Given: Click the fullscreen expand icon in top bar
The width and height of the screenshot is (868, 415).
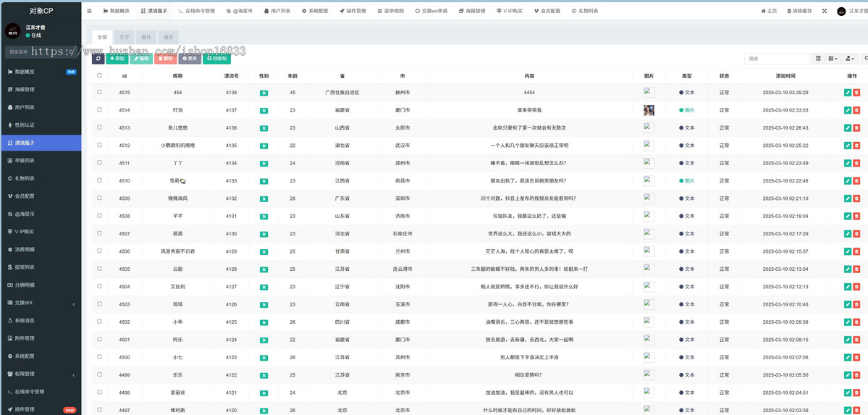Looking at the screenshot, I should [x=825, y=11].
